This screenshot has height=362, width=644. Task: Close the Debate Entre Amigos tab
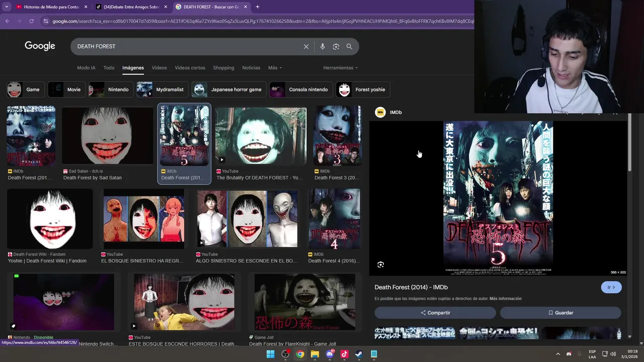pos(166,7)
